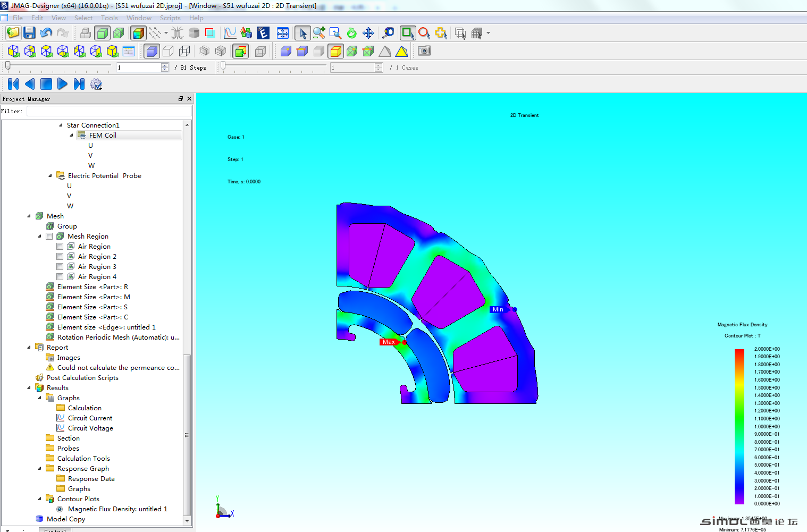This screenshot has height=532, width=807.
Task: Open the measuring tape tool
Action: 389,33
